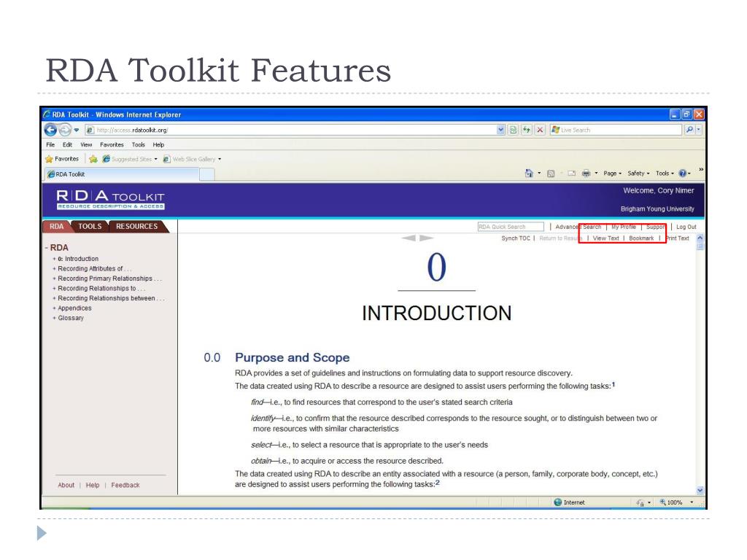Open the address bar history dropdown
The width and height of the screenshot is (747, 560).
[x=500, y=130]
